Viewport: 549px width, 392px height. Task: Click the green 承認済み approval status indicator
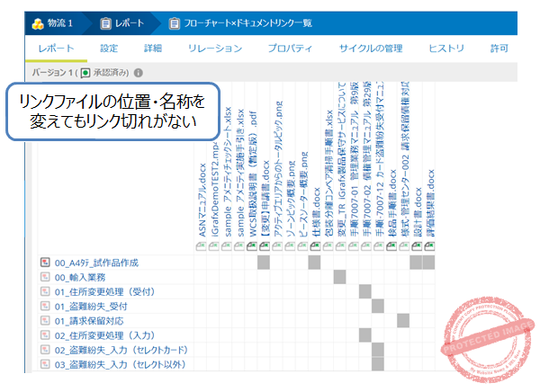[x=85, y=74]
